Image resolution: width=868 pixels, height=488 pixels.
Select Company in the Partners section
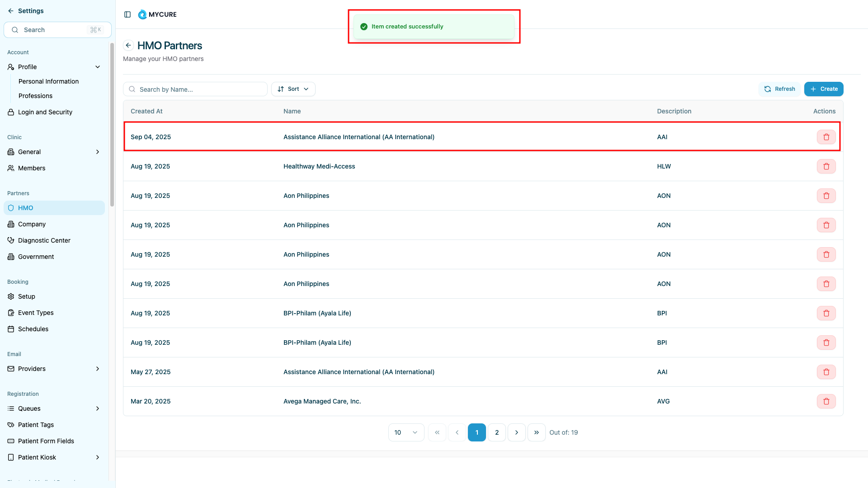pos(32,224)
